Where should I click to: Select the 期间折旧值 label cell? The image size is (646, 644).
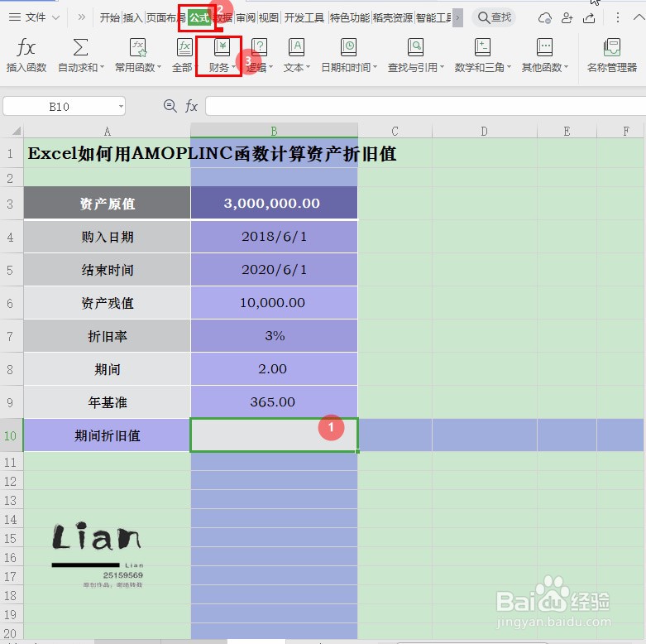[108, 435]
